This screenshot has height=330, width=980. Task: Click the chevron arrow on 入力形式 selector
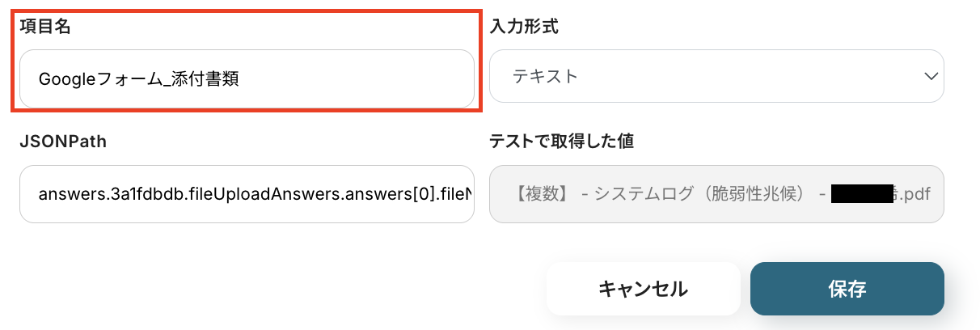pos(929,76)
